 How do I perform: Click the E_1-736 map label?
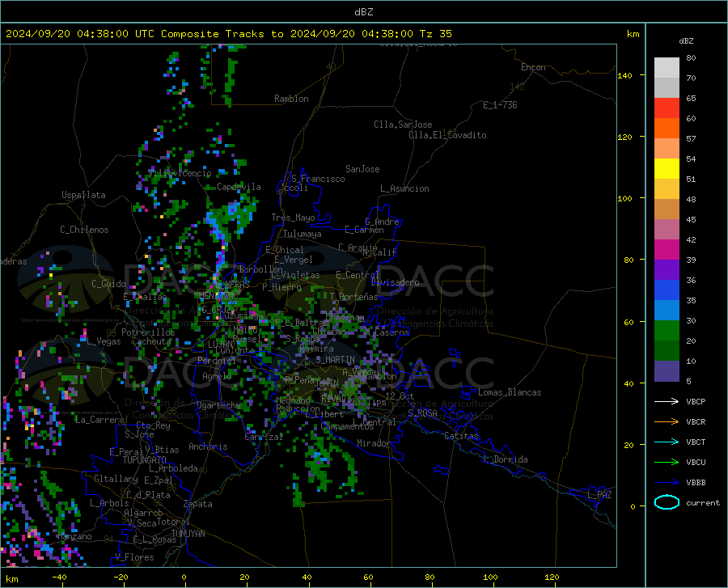click(500, 105)
